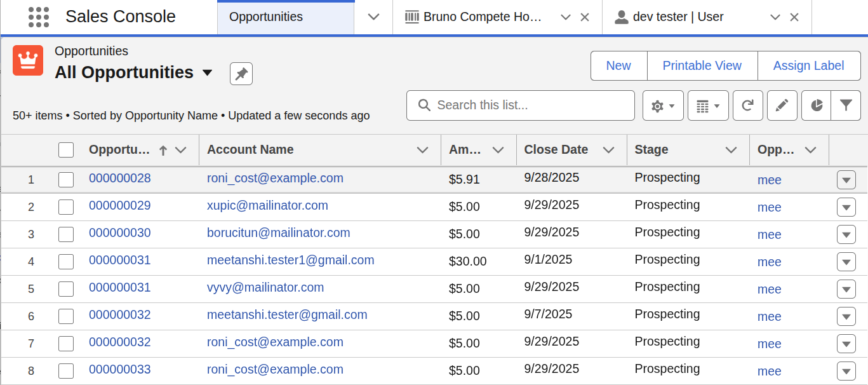Tick the select-all rows checkbox
This screenshot has height=385, width=868.
click(x=66, y=150)
